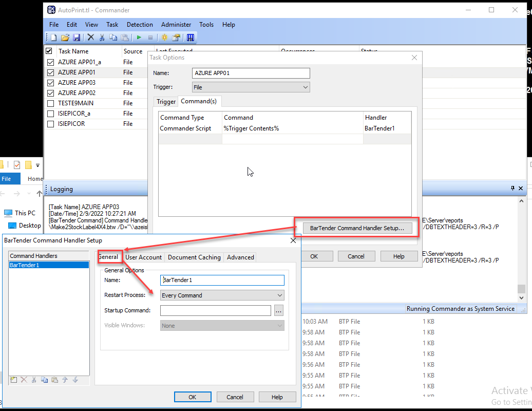Uncheck the AZURE APP02 task checkbox
Screen dimensions: 532x411
click(x=50, y=93)
